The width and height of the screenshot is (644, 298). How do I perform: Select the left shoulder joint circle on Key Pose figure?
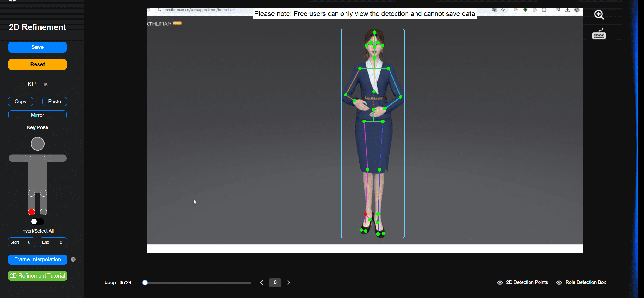[28, 158]
